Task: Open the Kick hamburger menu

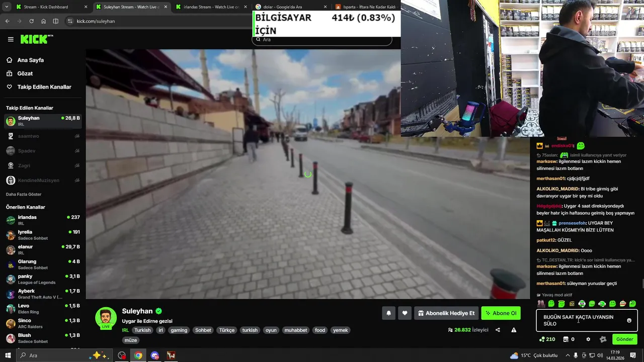Action: pos(11,39)
